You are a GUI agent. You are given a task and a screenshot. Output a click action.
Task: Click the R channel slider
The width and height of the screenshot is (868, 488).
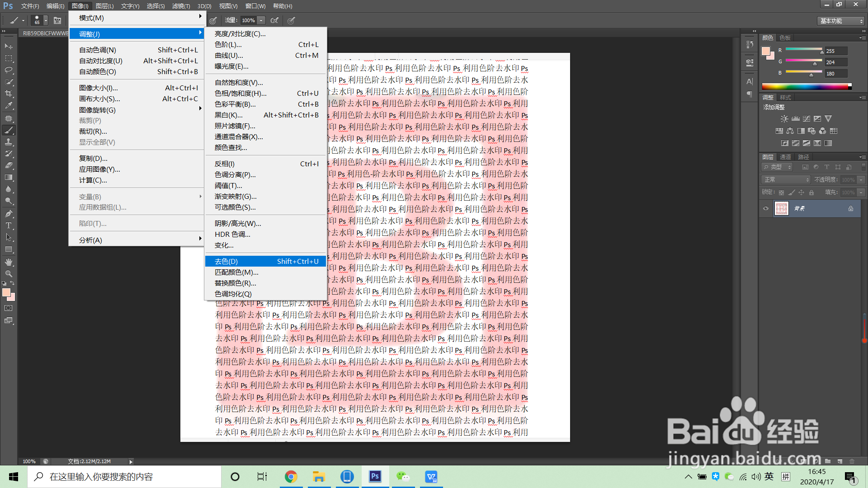pos(804,49)
